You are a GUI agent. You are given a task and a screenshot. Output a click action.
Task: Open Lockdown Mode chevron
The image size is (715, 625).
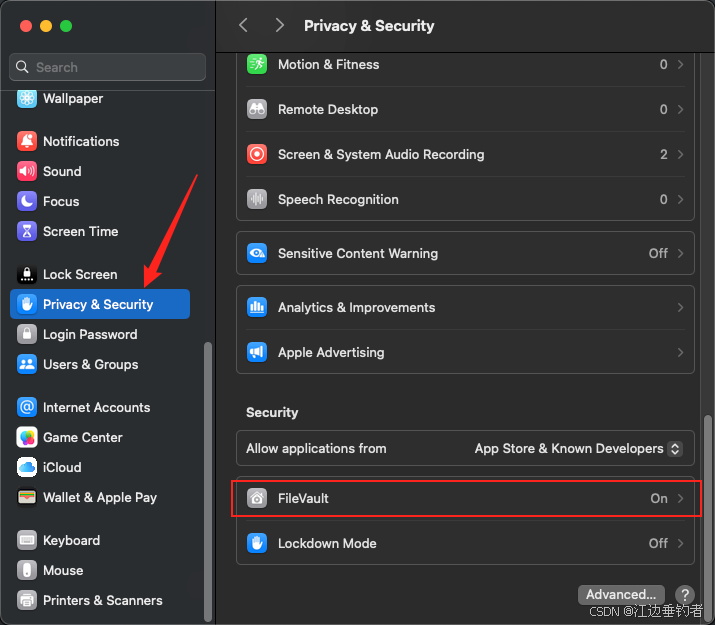[680, 543]
